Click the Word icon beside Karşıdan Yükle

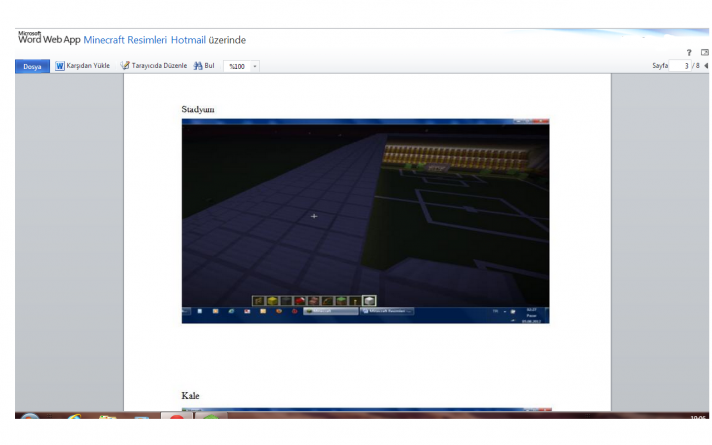click(x=59, y=66)
